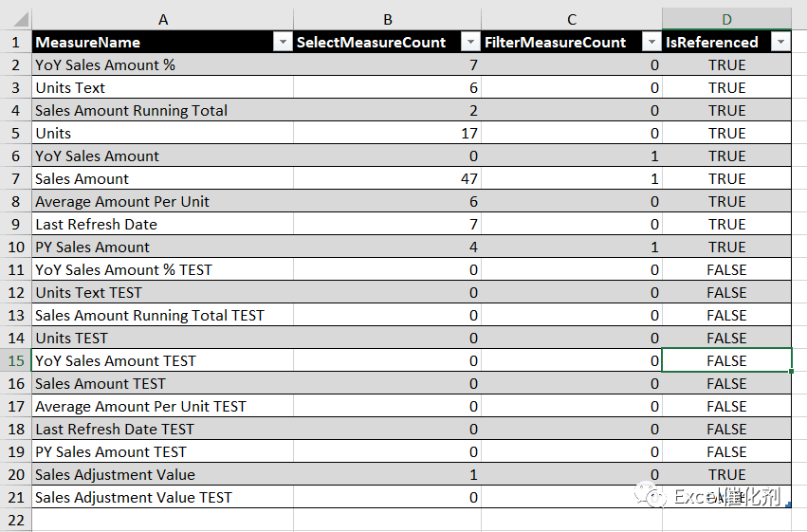Open the IsReferenced filter dropdown
The image size is (807, 532).
pos(780,42)
